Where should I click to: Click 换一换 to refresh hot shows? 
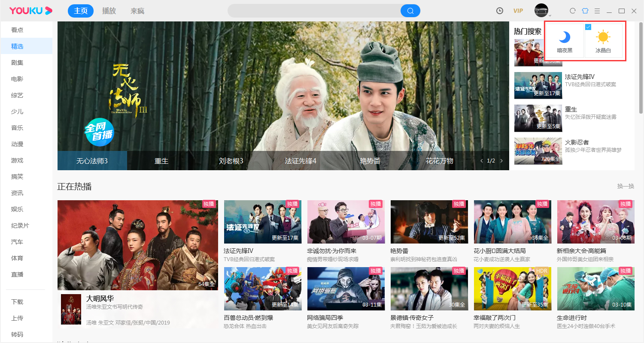[x=626, y=186]
